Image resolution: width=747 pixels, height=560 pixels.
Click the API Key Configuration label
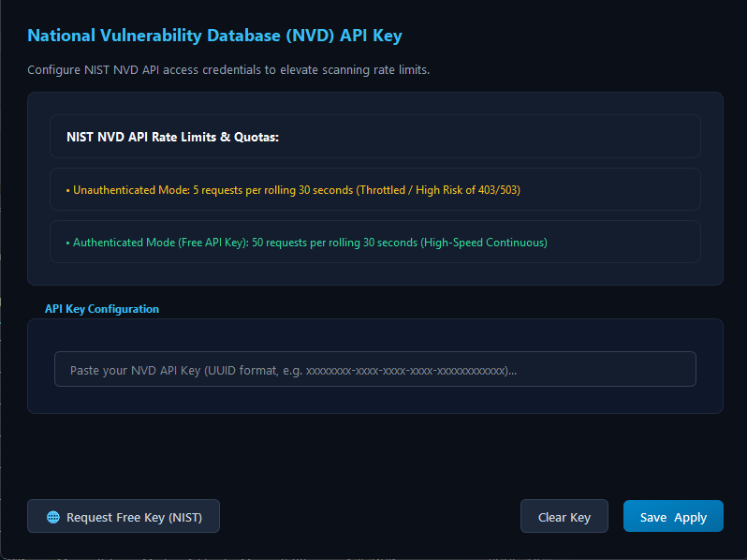coord(102,309)
